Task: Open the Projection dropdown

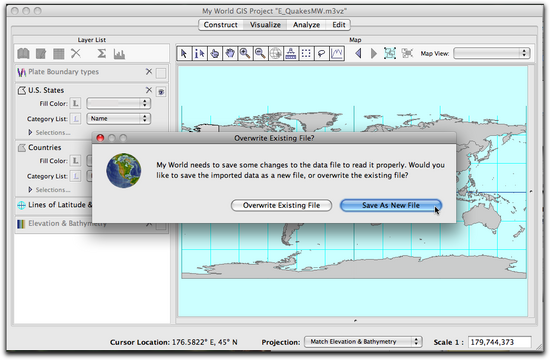Action: click(363, 342)
